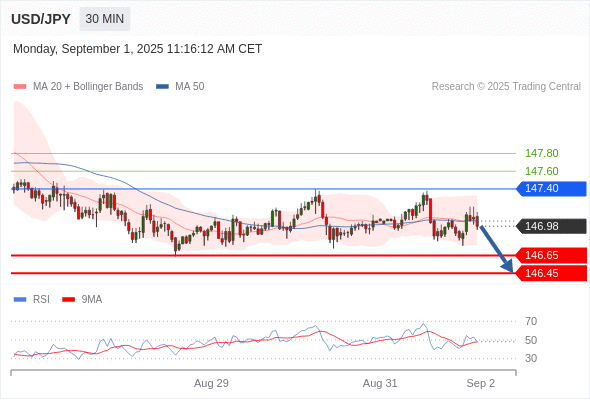Select the red 146.45 target label
Screen dimensions: 590x400
(x=551, y=273)
